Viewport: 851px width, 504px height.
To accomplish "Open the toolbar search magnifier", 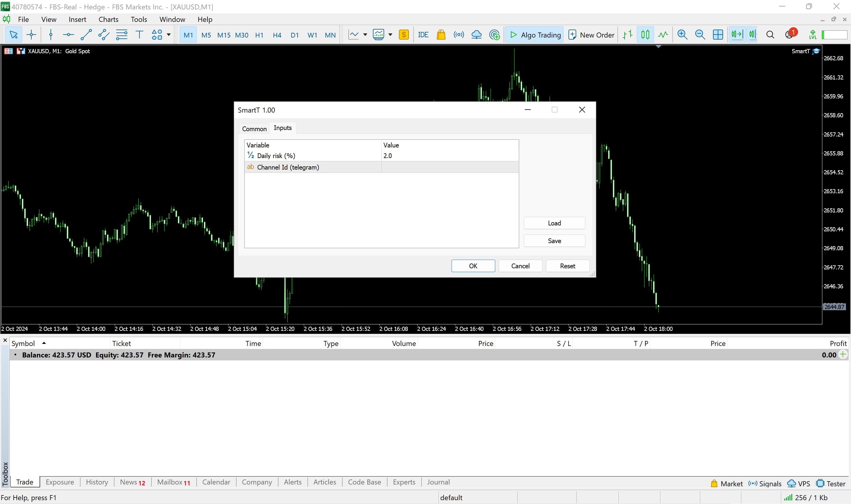I will (x=770, y=35).
